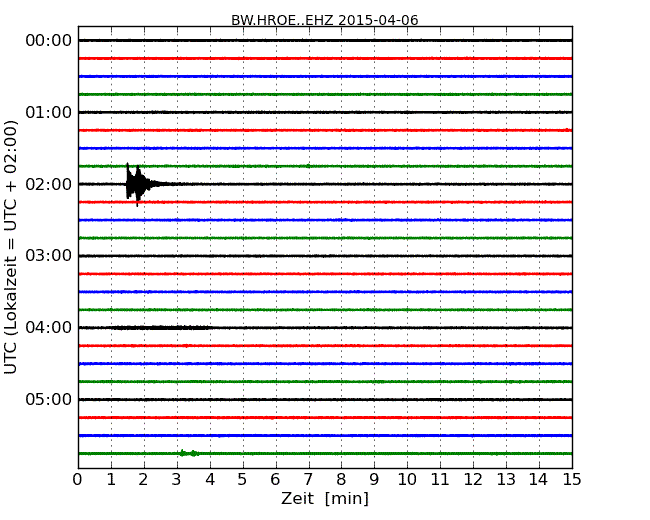Click the 04:00 time label
Viewport: 650px width, 520px height.
coord(49,327)
